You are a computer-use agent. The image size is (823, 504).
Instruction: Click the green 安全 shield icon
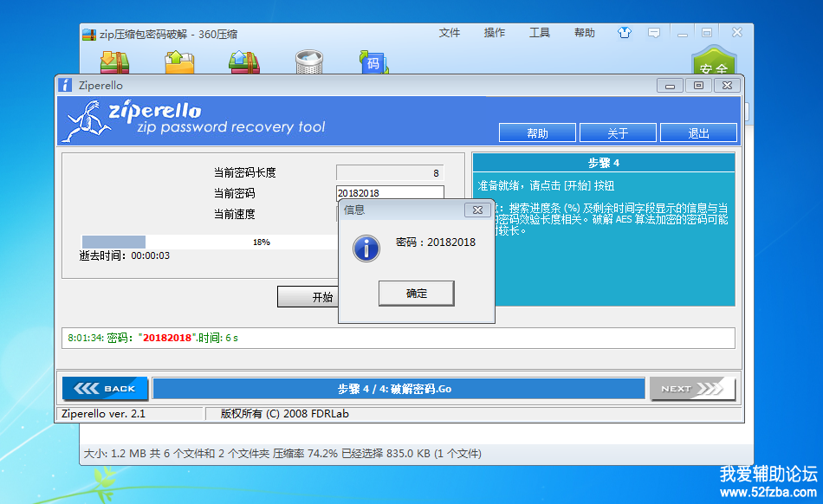[x=714, y=61]
